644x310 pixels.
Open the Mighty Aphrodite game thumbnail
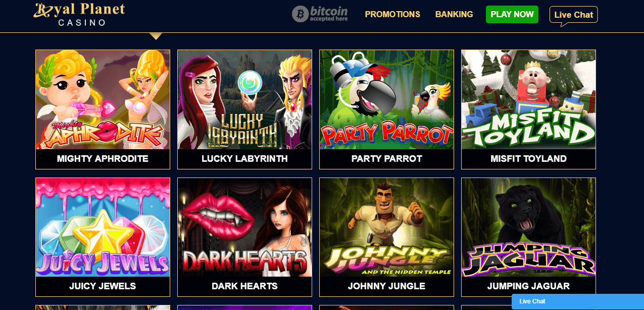[x=103, y=100]
